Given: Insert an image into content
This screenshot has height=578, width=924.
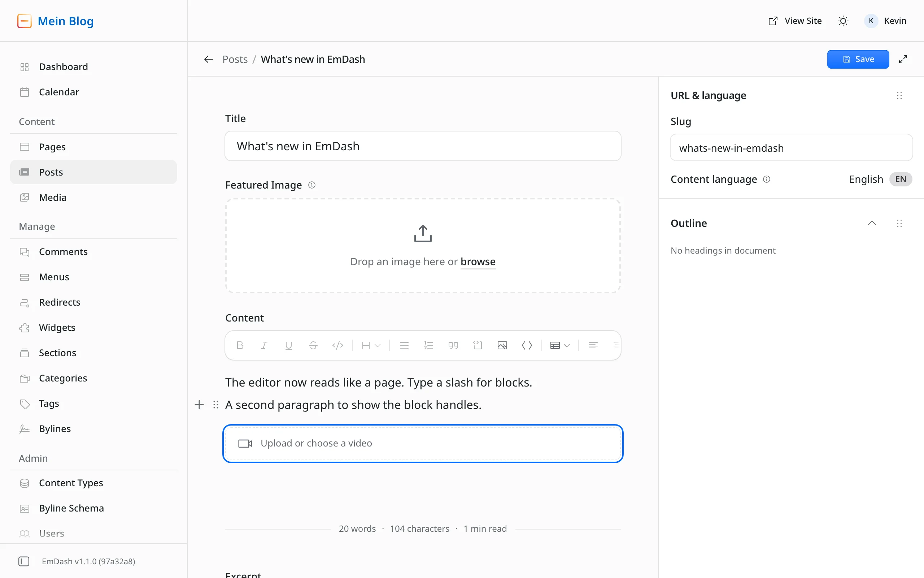Looking at the screenshot, I should [x=502, y=345].
